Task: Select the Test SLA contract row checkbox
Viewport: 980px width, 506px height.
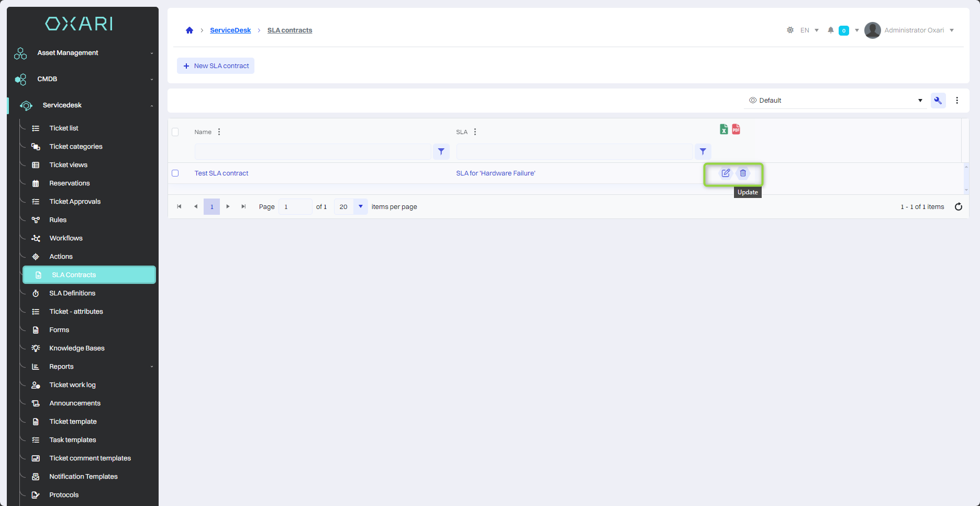Action: tap(175, 173)
